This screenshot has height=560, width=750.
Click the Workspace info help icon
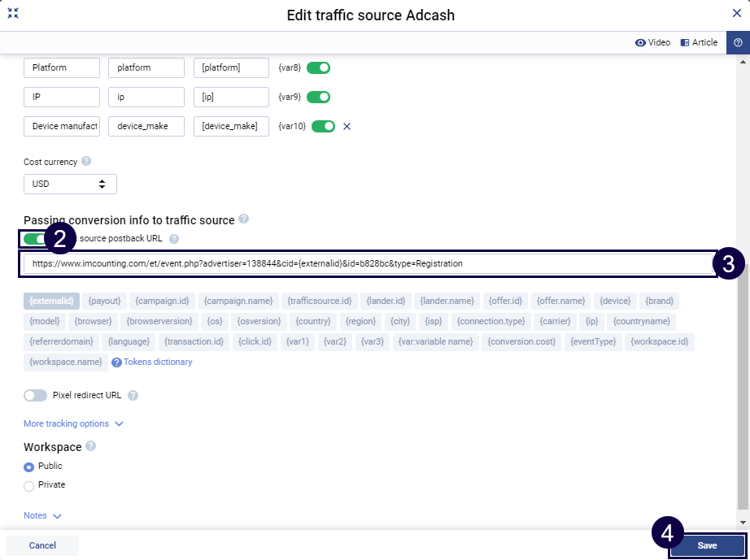(x=90, y=446)
